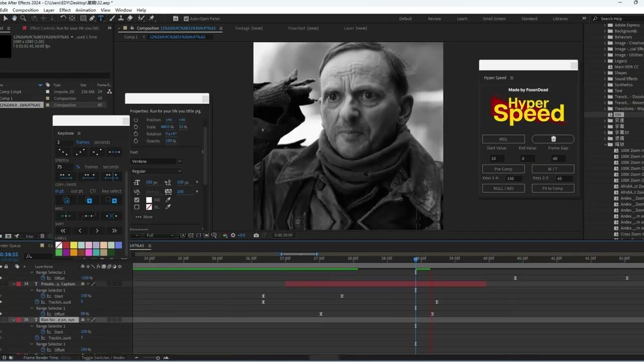Switch to the Small Screen workspace
This screenshot has height=362, width=644.
point(494,19)
